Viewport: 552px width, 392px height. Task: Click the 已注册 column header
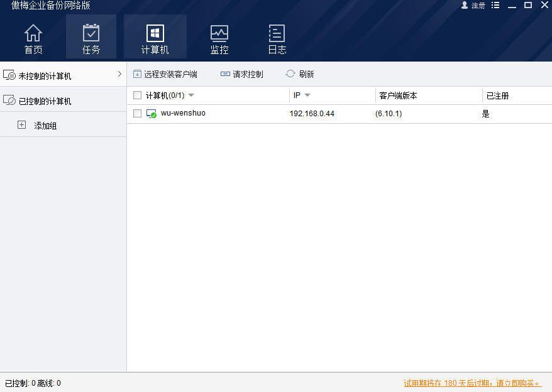click(497, 95)
